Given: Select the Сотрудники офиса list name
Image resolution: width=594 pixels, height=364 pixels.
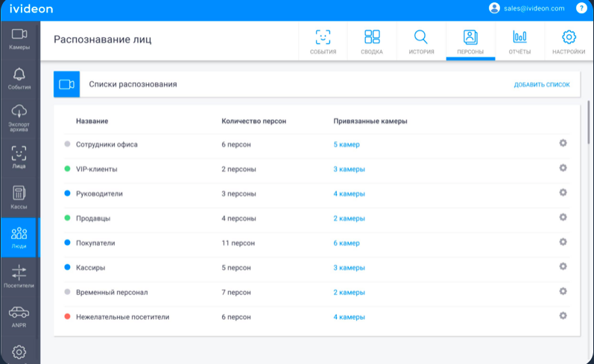Looking at the screenshot, I should [107, 144].
